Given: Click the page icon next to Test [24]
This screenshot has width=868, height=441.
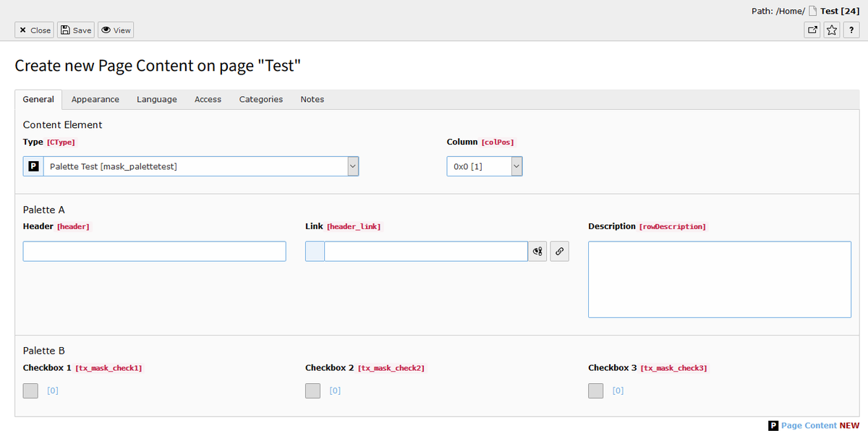Looking at the screenshot, I should pyautogui.click(x=813, y=11).
